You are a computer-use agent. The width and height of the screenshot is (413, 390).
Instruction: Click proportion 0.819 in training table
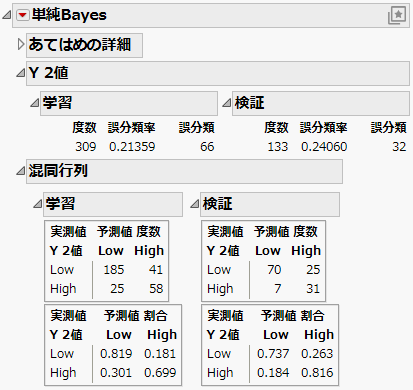click(x=116, y=354)
